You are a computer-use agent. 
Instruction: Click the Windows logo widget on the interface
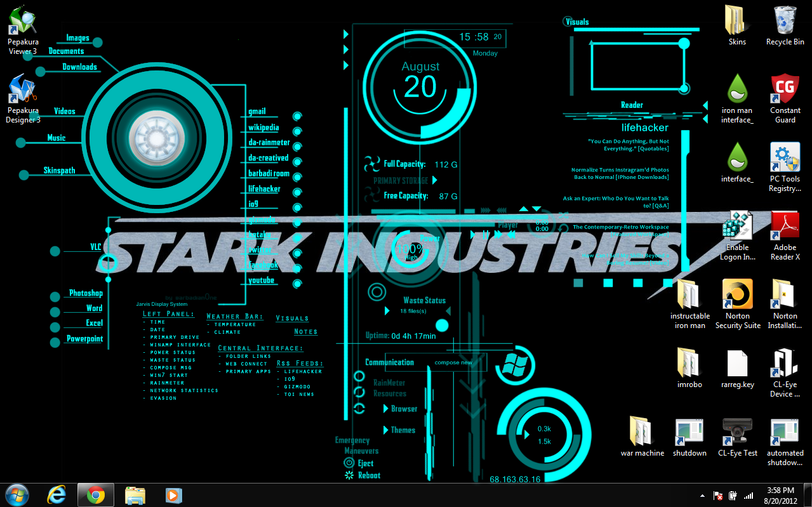pos(515,365)
